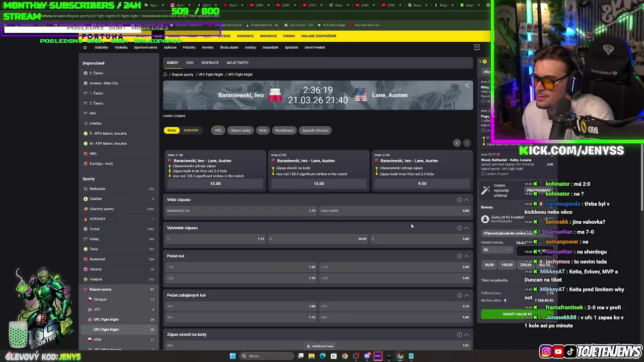Open info icon for Vítěz zápasu market
Image resolution: width=644 pixels, height=362 pixels.
tap(459, 200)
